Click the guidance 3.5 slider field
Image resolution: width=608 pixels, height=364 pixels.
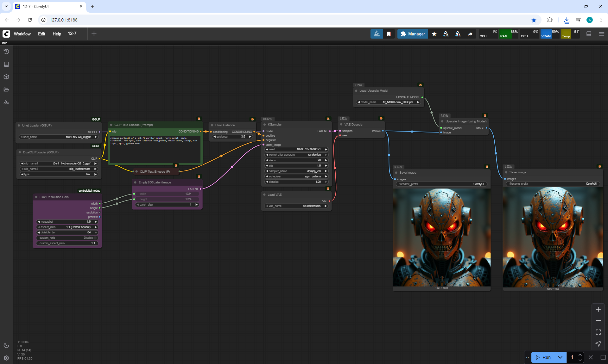point(232,137)
